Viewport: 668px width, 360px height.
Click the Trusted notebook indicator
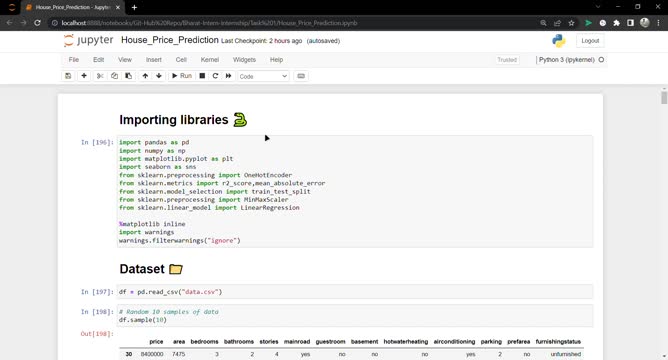[507, 60]
